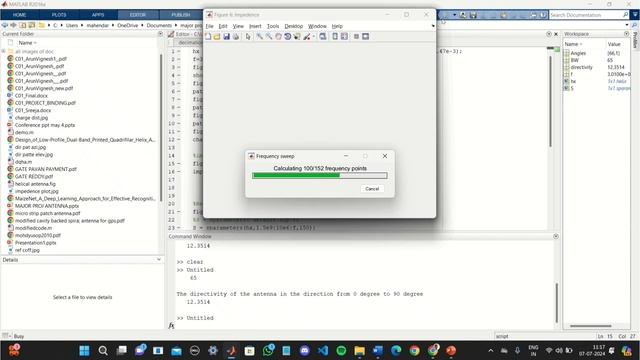
Task: Open the Help menu of Figure window
Action: coord(337,26)
